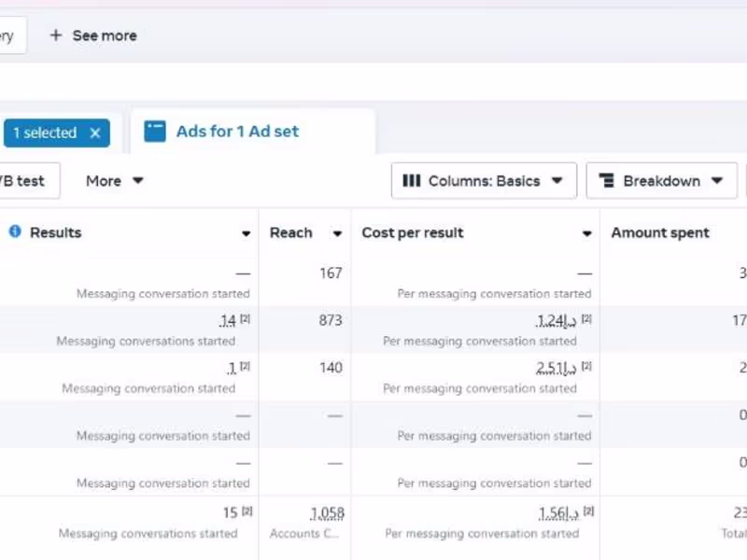Click the columns icon in Columns: Basics

coord(412,180)
